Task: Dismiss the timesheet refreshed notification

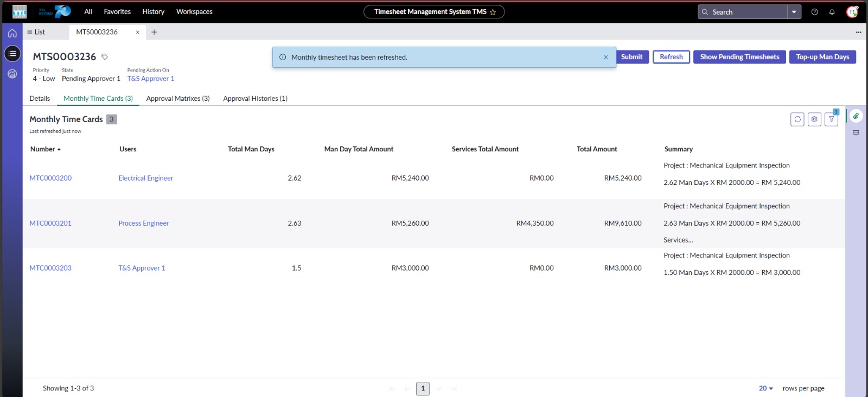Action: tap(605, 57)
